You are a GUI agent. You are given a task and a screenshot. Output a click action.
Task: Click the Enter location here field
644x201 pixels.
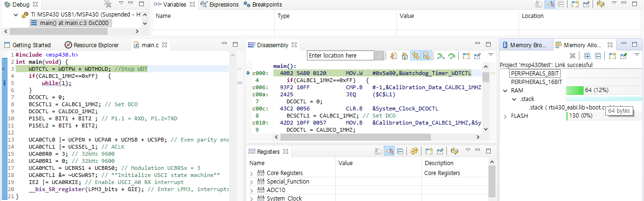pyautogui.click(x=340, y=56)
